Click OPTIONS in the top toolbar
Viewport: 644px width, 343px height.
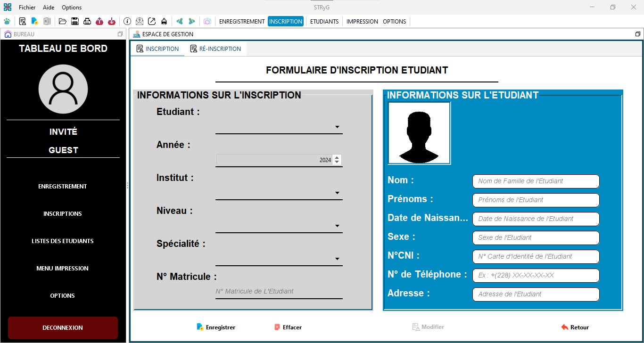(395, 21)
